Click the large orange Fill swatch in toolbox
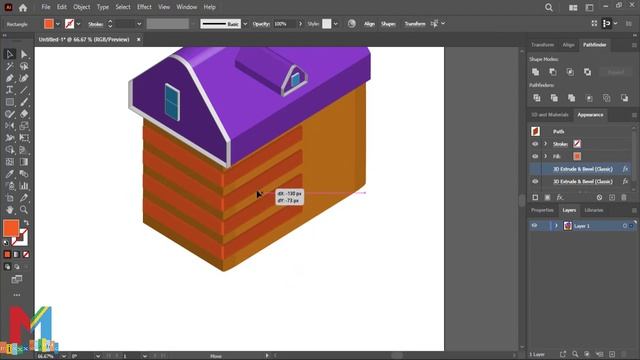 point(11,228)
